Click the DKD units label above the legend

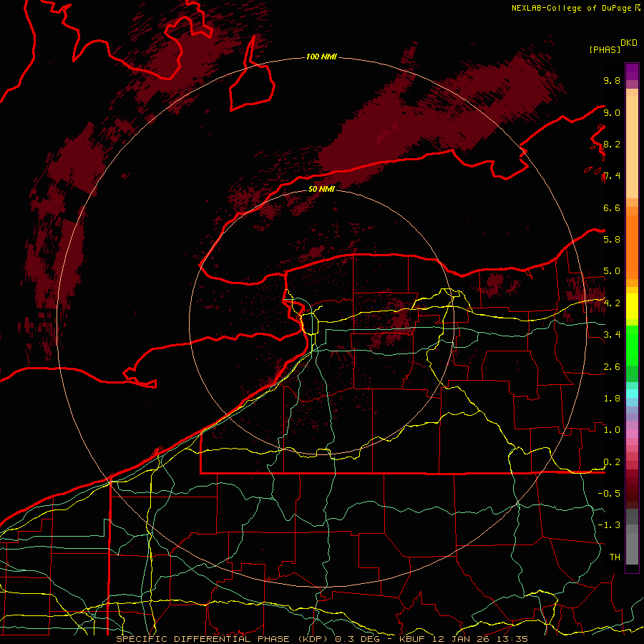[x=628, y=43]
